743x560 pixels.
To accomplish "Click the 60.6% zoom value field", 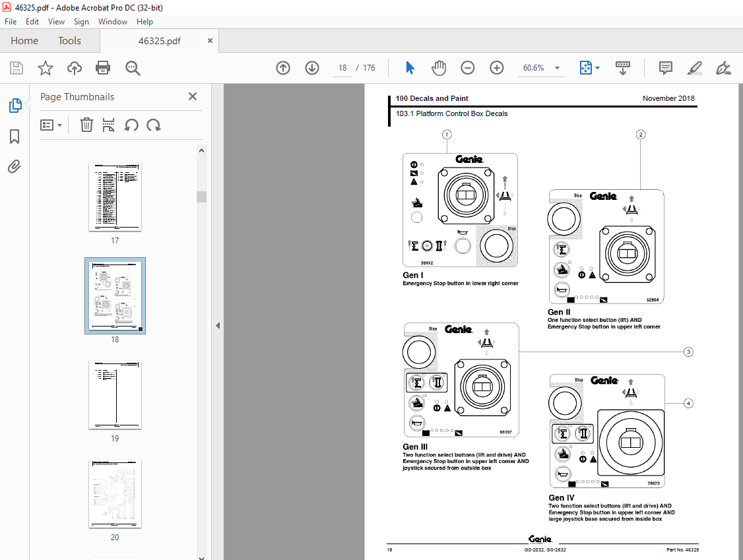I will pos(534,68).
